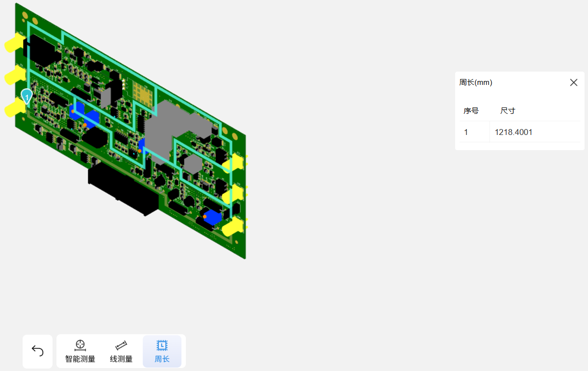The image size is (588, 371).
Task: Click the 序号 column header
Action: pyautogui.click(x=471, y=111)
